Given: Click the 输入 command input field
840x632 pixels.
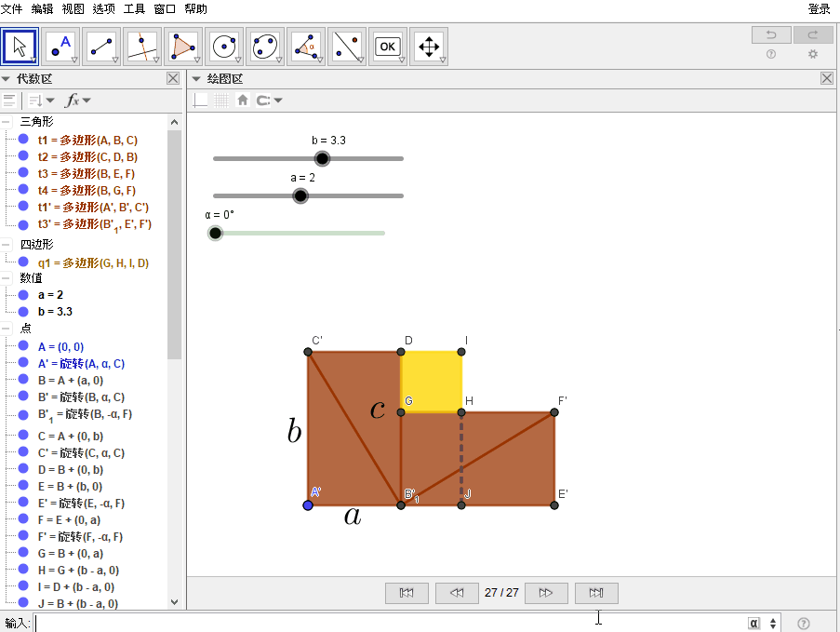Looking at the screenshot, I should pos(390,624).
